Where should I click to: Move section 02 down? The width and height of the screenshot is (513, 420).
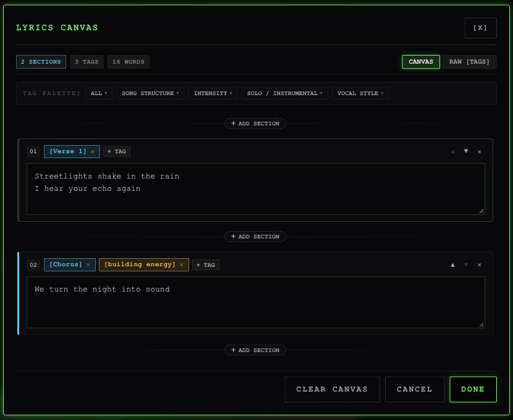pyautogui.click(x=466, y=265)
